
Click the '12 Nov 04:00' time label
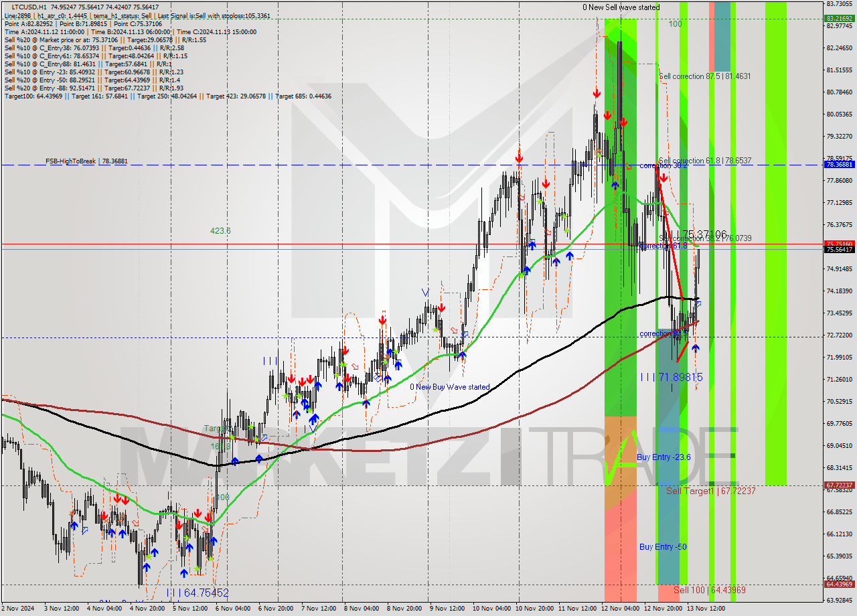coord(620,609)
